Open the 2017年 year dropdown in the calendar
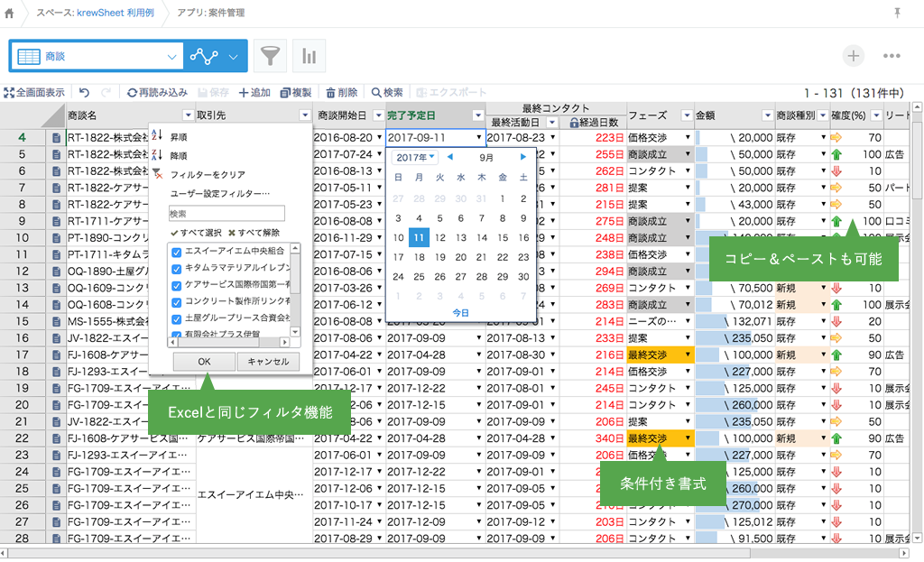This screenshot has width=924, height=562. pyautogui.click(x=415, y=157)
